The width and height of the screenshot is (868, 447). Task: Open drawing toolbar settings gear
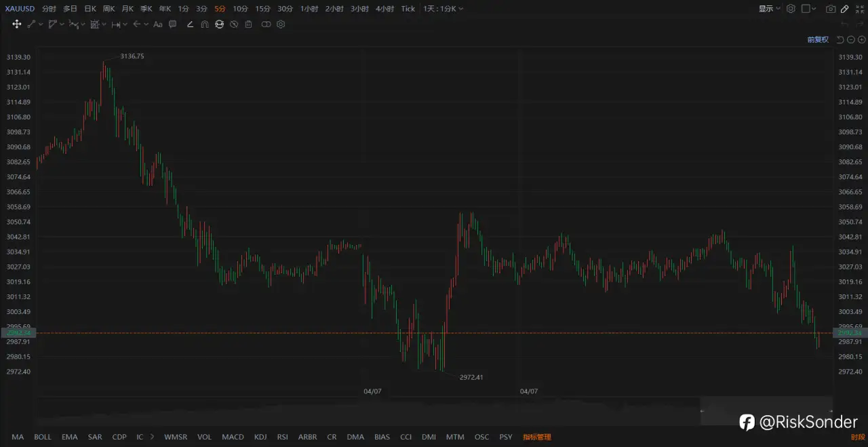pos(281,24)
